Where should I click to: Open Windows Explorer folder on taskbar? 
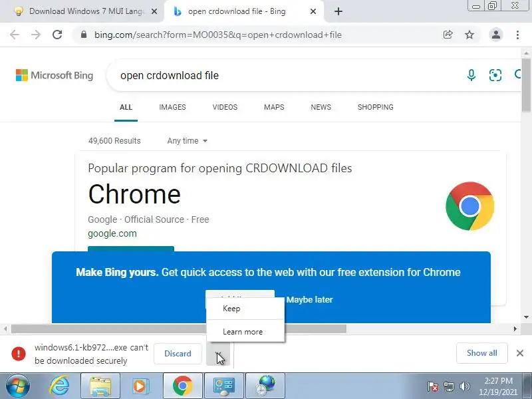(x=100, y=386)
